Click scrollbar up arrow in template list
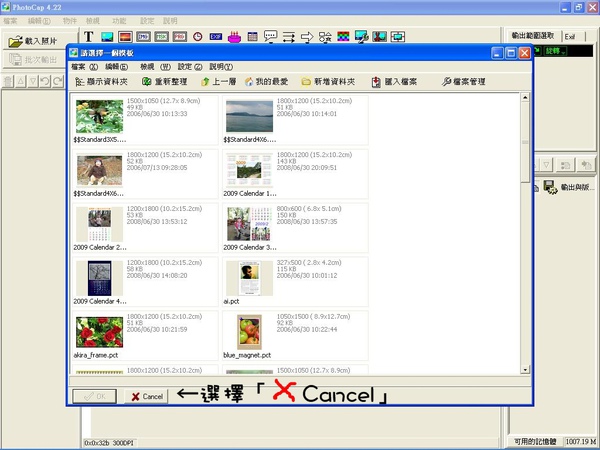Image resolution: width=600 pixels, height=450 pixels. (x=525, y=98)
